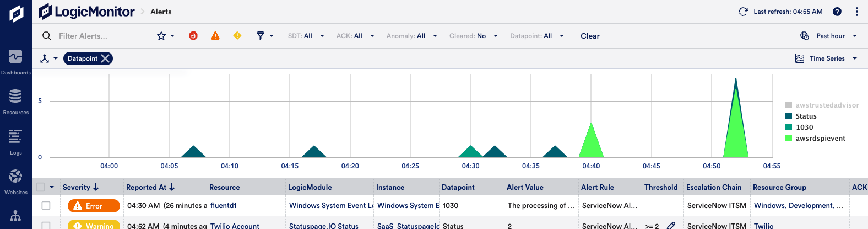Click Clear to reset filters
This screenshot has height=229, width=868.
[590, 36]
